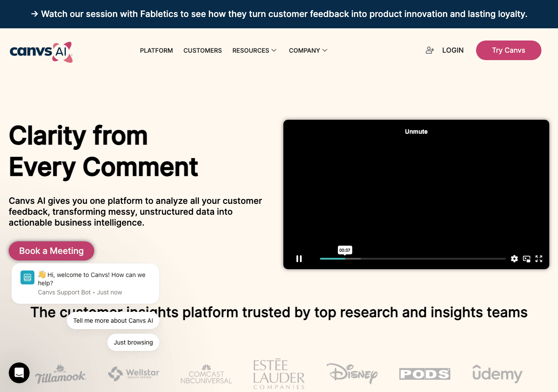Click the 00:37 video timestamp marker
558x392 pixels.
(x=345, y=250)
